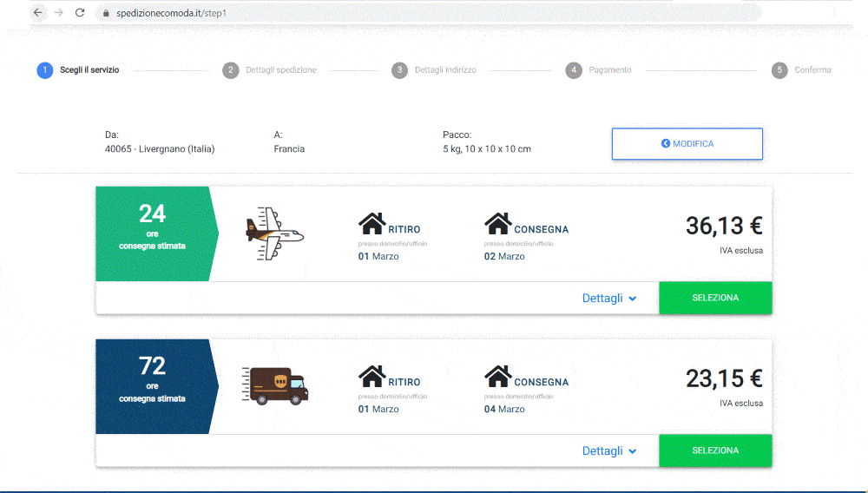Click the browser forward arrow

point(58,13)
